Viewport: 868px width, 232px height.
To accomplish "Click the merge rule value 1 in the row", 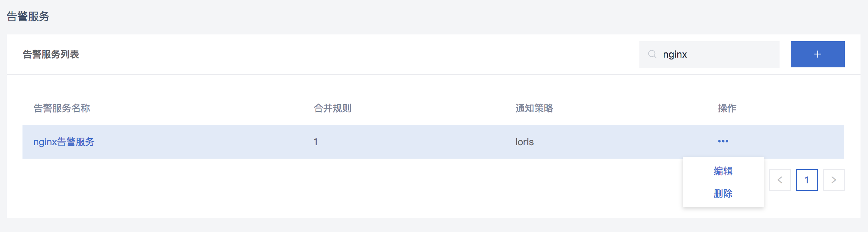I will (x=316, y=142).
